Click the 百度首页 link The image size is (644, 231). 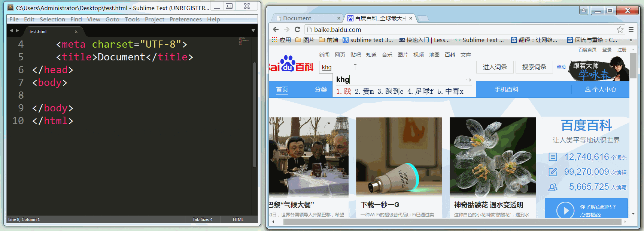[587, 49]
